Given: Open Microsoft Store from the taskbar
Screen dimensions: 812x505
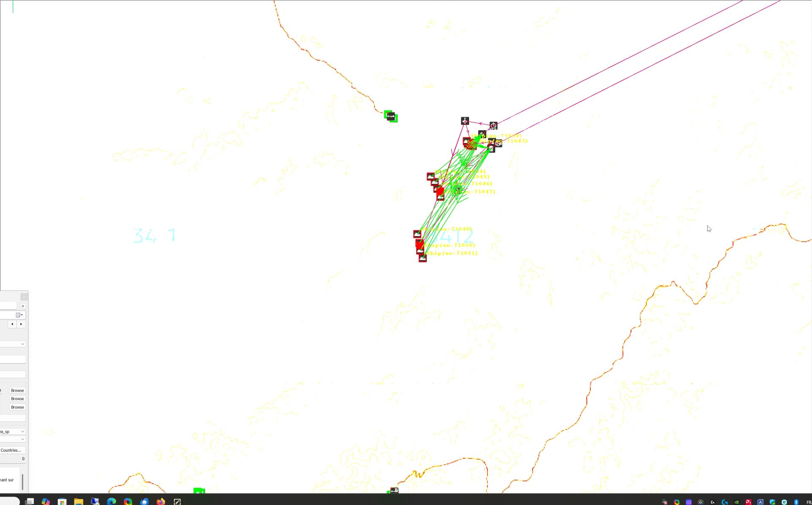Looking at the screenshot, I should 62,502.
